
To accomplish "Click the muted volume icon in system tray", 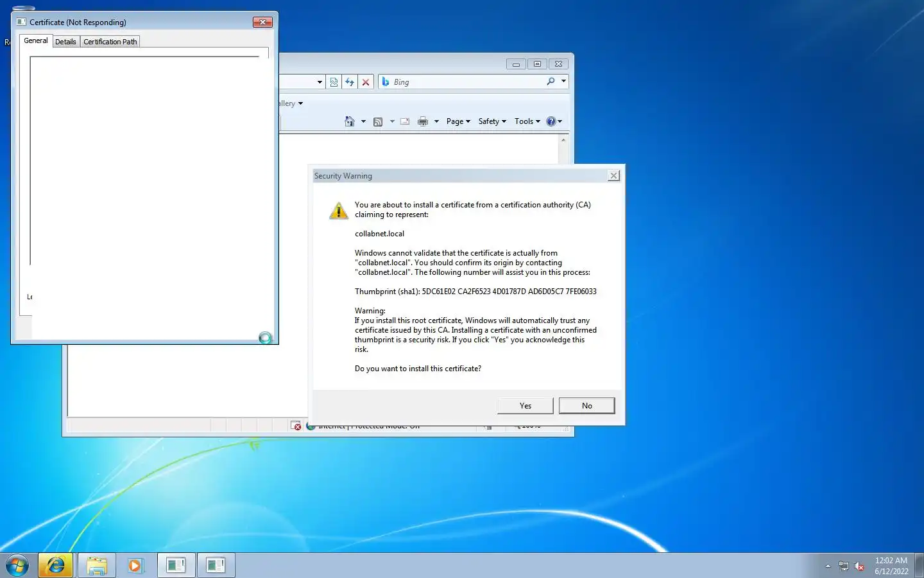I will pos(859,566).
